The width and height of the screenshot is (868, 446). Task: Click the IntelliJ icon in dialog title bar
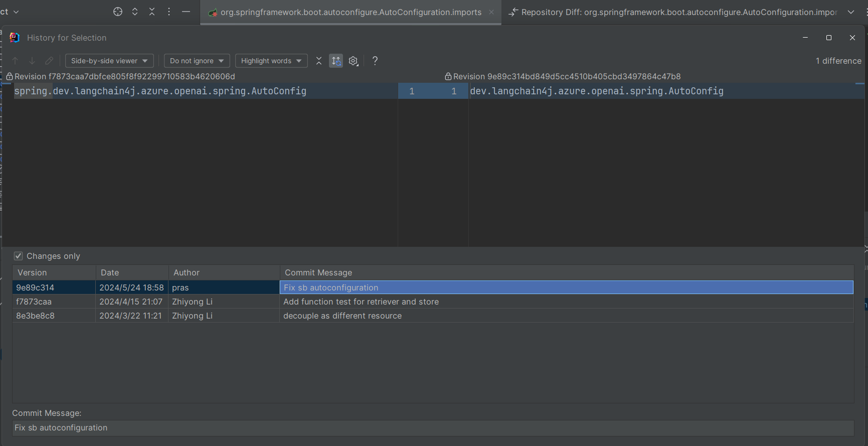[15, 38]
